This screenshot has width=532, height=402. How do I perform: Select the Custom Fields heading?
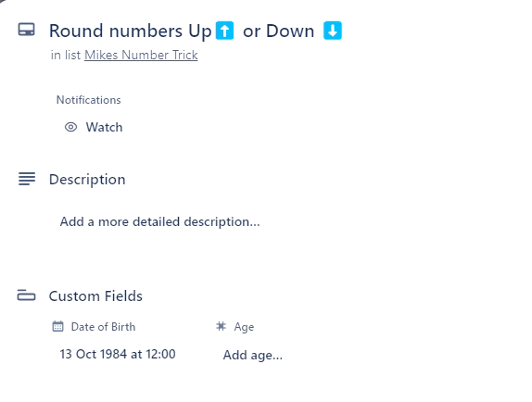point(95,295)
